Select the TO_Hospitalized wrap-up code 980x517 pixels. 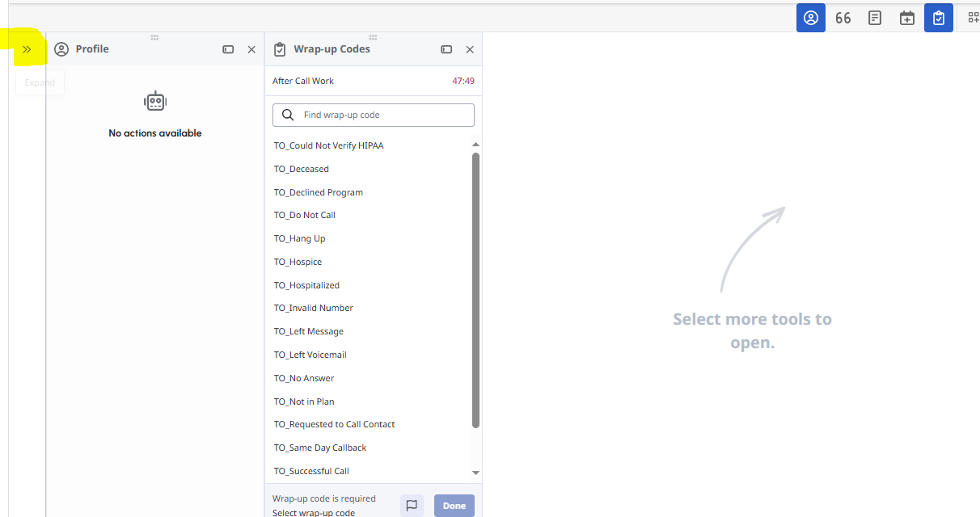(306, 285)
